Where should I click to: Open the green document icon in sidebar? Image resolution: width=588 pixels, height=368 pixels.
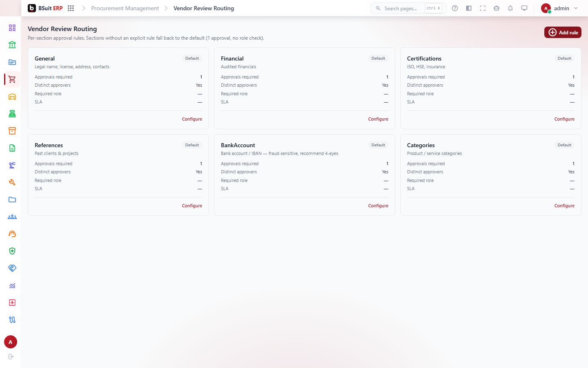(x=12, y=148)
